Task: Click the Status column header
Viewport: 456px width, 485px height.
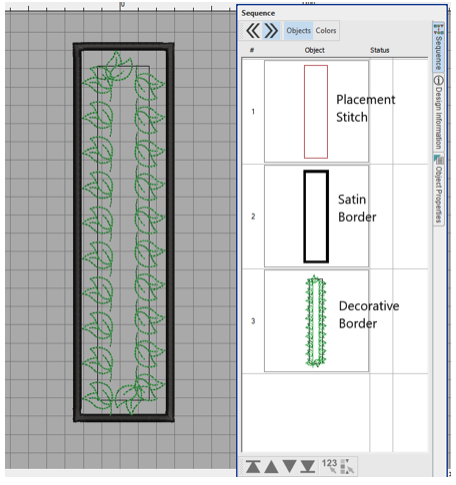Action: pos(379,50)
